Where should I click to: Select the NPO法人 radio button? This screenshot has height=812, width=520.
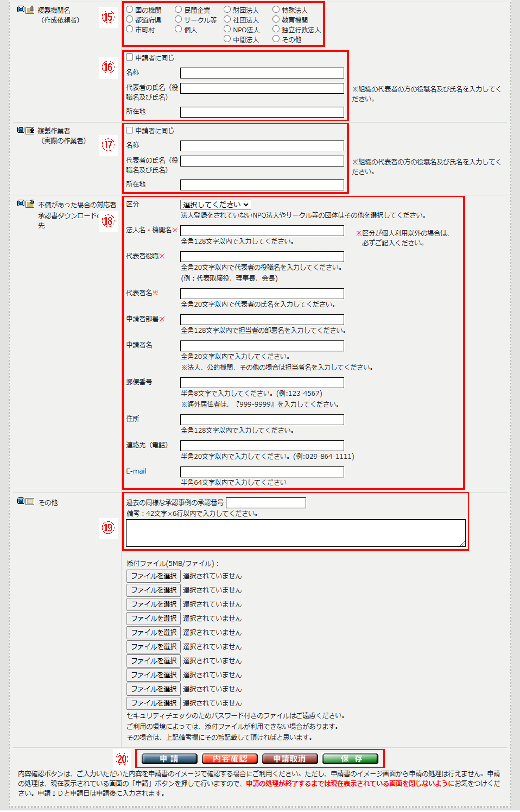[x=227, y=29]
